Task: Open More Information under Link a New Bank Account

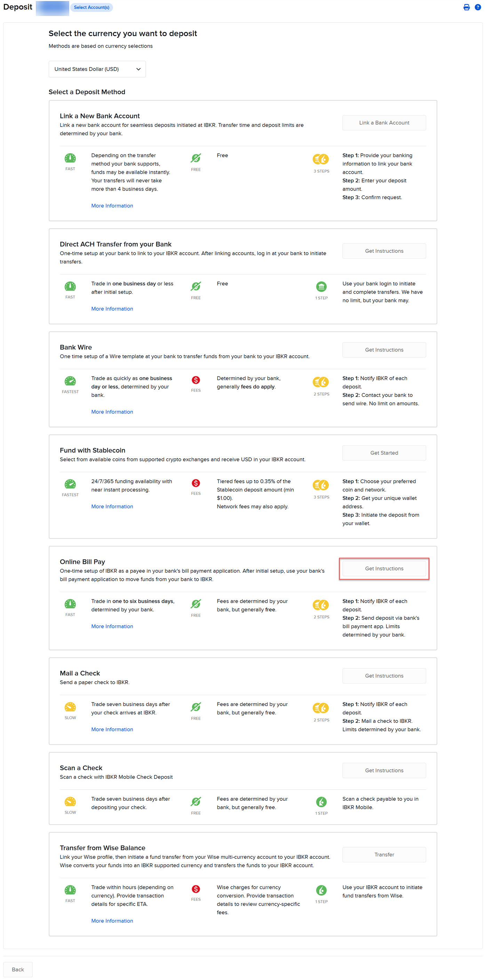Action: 112,206
